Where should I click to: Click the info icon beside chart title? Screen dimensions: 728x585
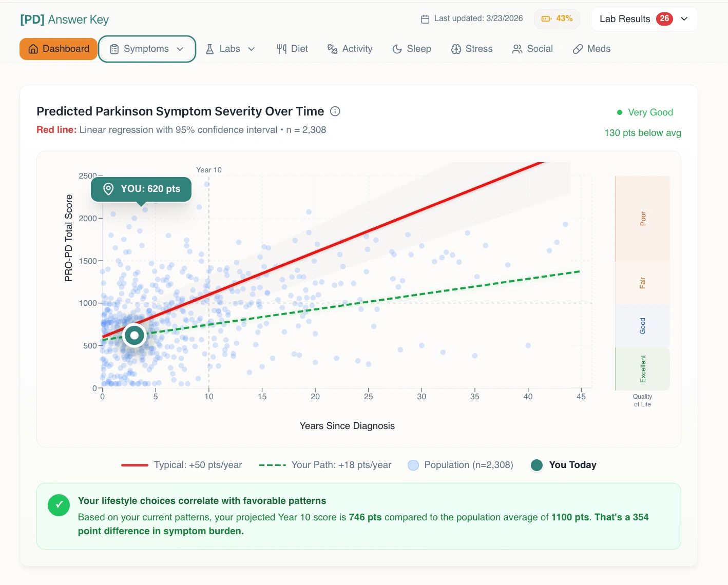[x=335, y=111]
